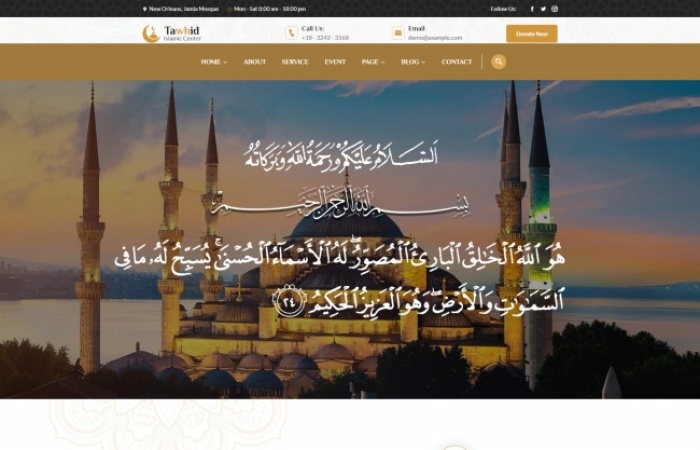
Task: Click the Follow Us label
Action: [503, 9]
